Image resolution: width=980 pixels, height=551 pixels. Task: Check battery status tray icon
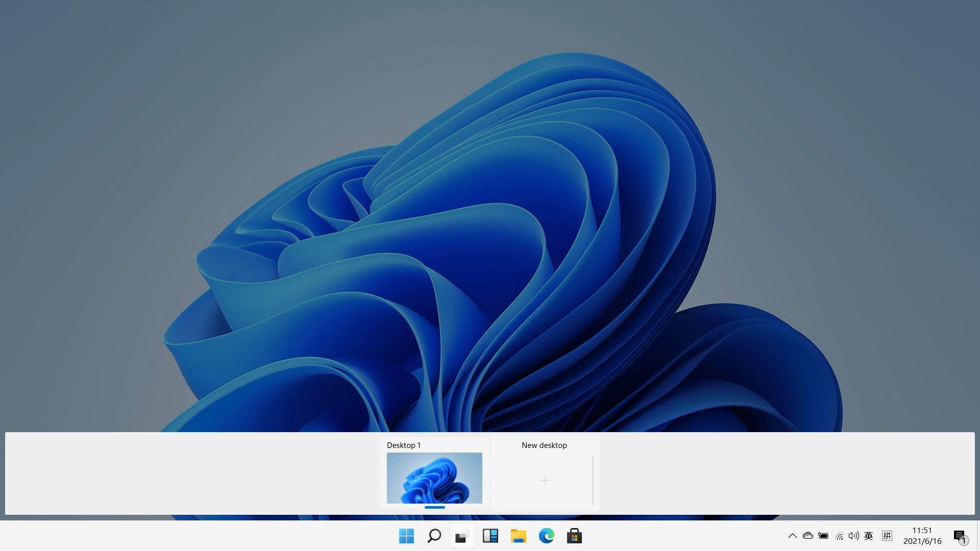pos(823,536)
